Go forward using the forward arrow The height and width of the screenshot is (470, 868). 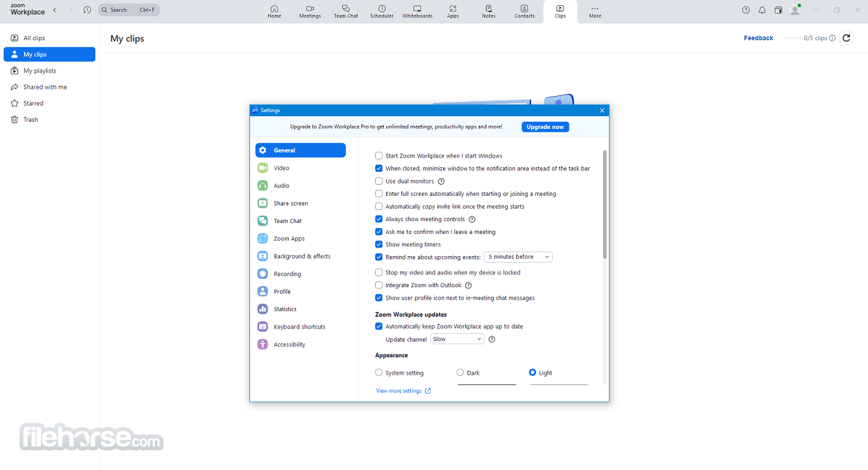(71, 10)
